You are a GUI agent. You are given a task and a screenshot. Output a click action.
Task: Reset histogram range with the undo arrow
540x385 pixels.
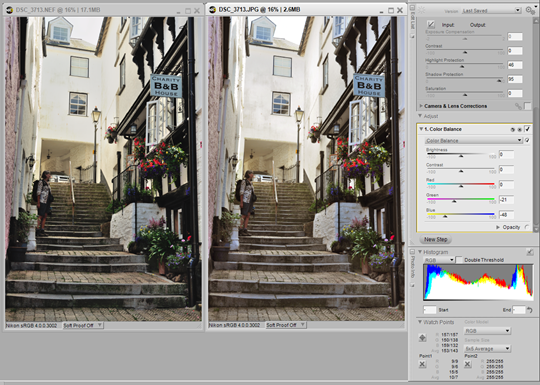pyautogui.click(x=530, y=310)
